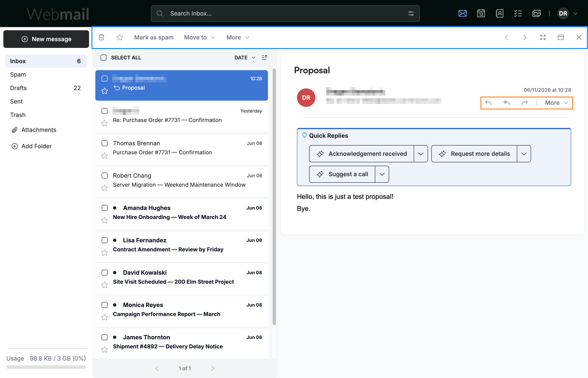This screenshot has height=378, width=588.
Task: Open the Move to dropdown
Action: pyautogui.click(x=199, y=37)
